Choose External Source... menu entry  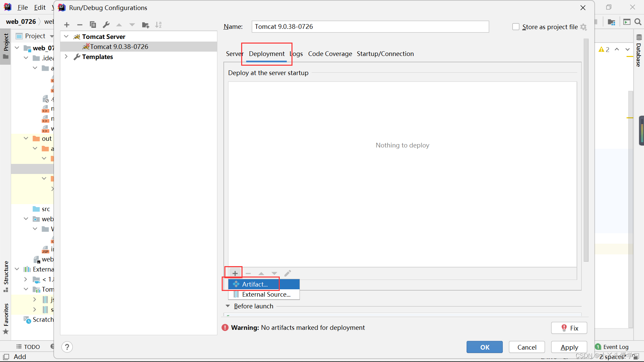[x=266, y=294]
